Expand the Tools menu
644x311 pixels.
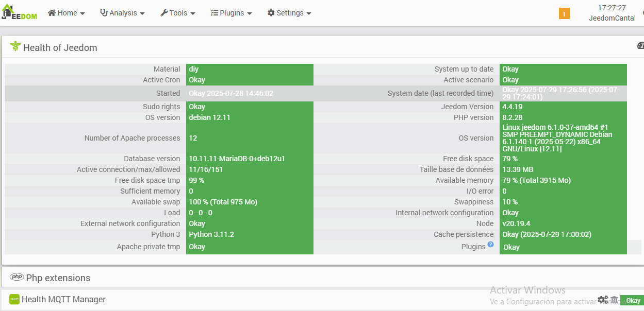(178, 13)
